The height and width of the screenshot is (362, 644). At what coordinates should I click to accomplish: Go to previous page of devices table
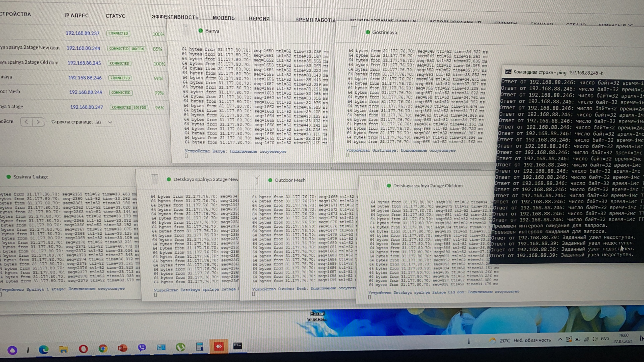[x=26, y=122]
